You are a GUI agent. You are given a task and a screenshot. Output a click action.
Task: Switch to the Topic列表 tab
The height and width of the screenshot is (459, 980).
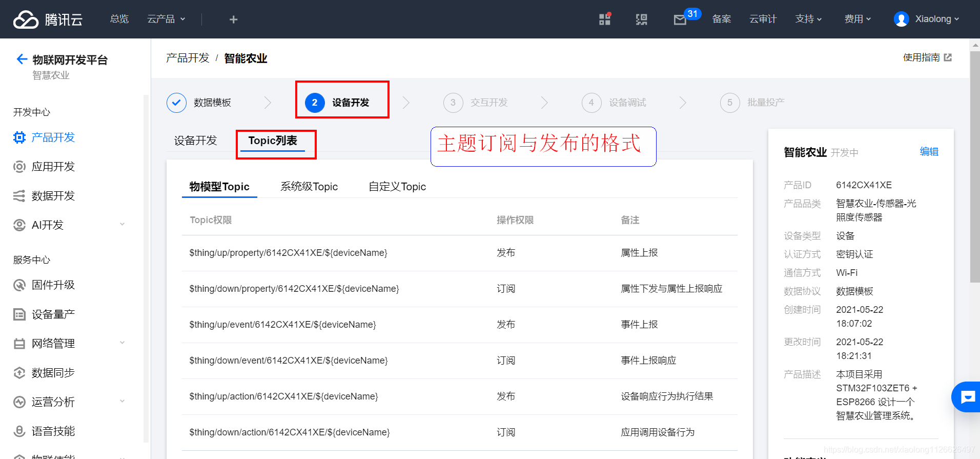273,141
